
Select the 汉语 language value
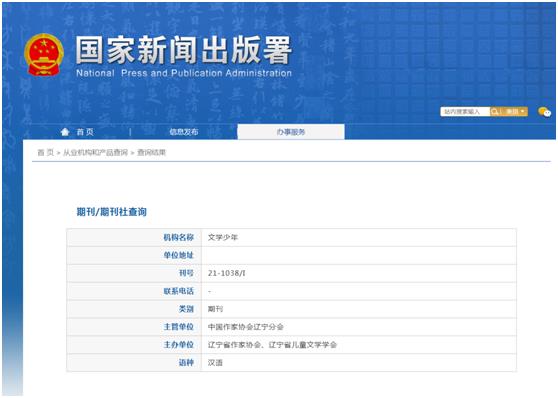215,363
